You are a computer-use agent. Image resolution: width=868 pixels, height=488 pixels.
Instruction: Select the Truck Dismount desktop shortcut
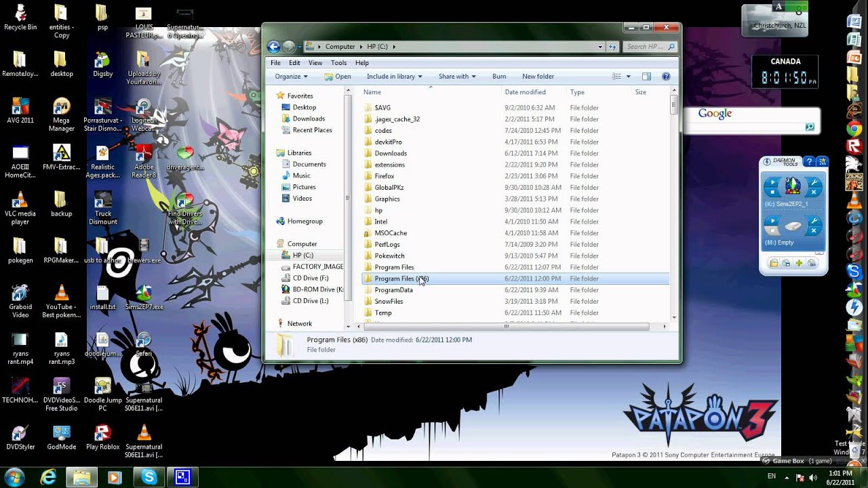click(102, 208)
